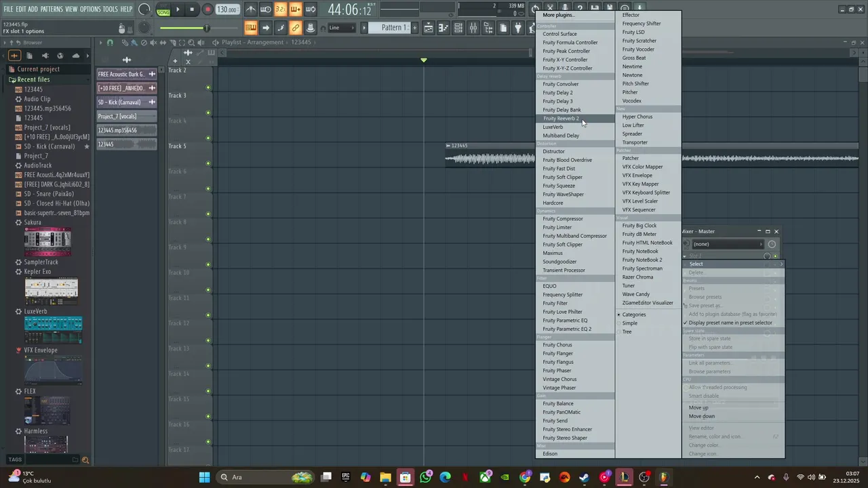Toggle typing keyboard to piano button
Screen dimensions: 868x488
click(x=251, y=28)
